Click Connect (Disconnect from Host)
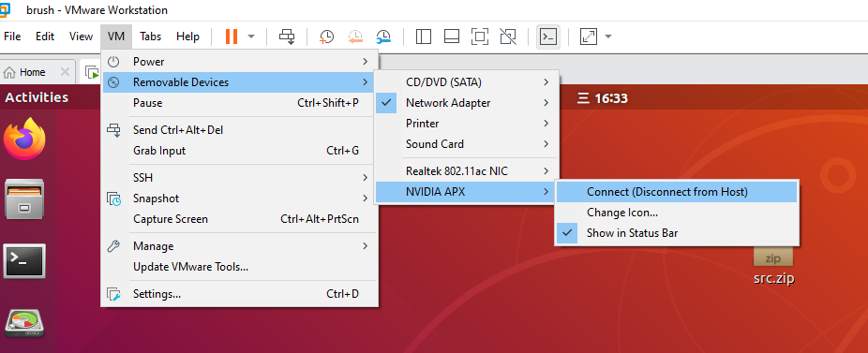This screenshot has width=868, height=353. click(x=677, y=192)
